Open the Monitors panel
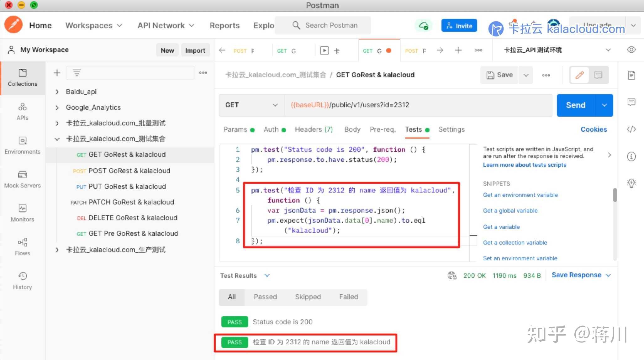The image size is (644, 360). tap(22, 213)
